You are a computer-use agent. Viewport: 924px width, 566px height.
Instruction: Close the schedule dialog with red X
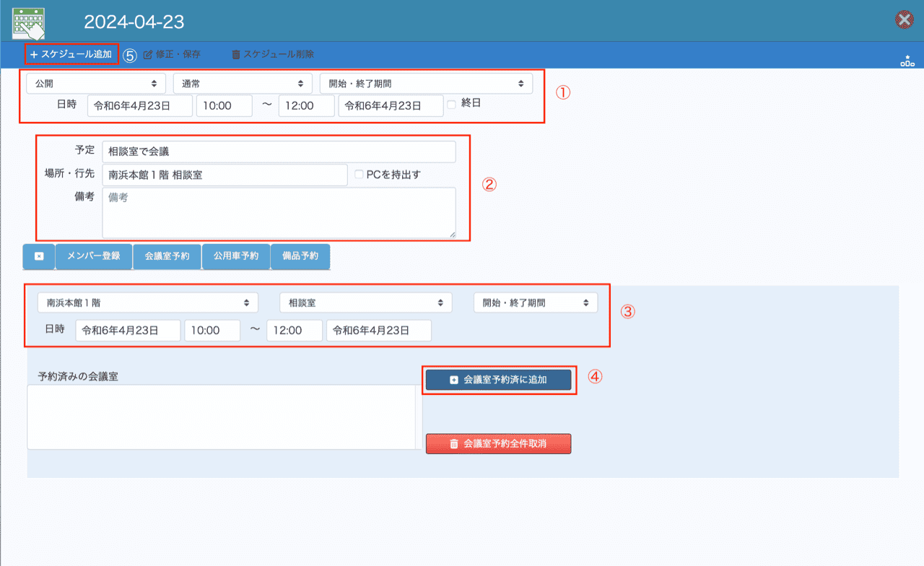tap(904, 20)
